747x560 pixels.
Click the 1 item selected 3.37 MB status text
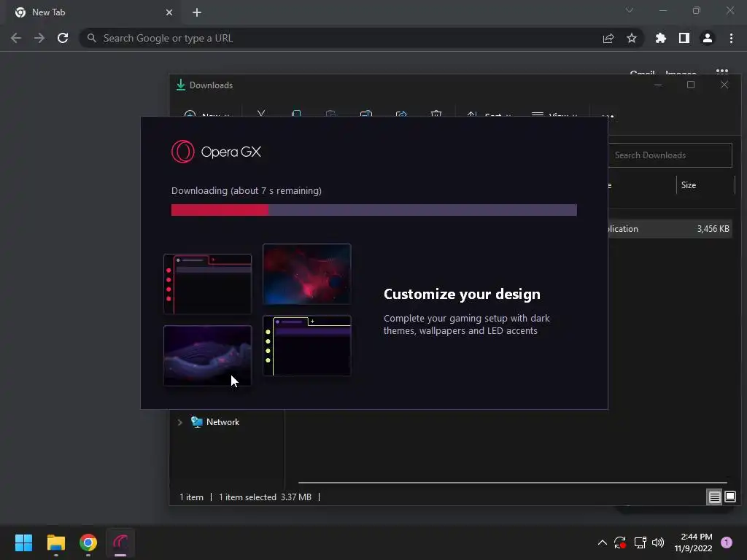coord(265,497)
